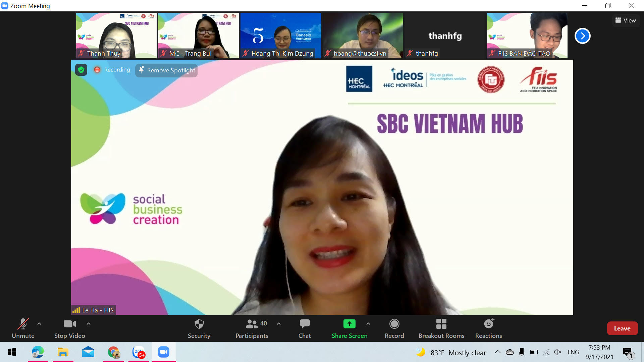This screenshot has width=644, height=362.
Task: Open Breakout Rooms
Action: pyautogui.click(x=441, y=328)
